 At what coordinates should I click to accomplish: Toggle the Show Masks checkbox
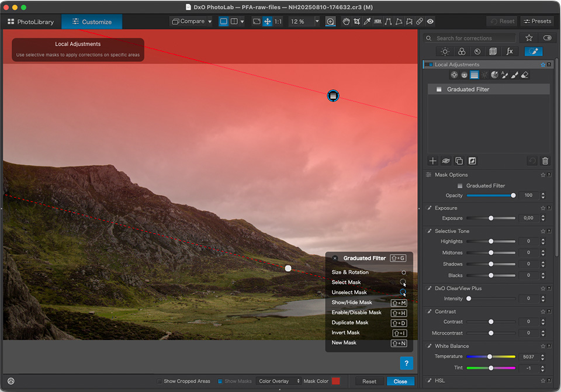pyautogui.click(x=220, y=381)
